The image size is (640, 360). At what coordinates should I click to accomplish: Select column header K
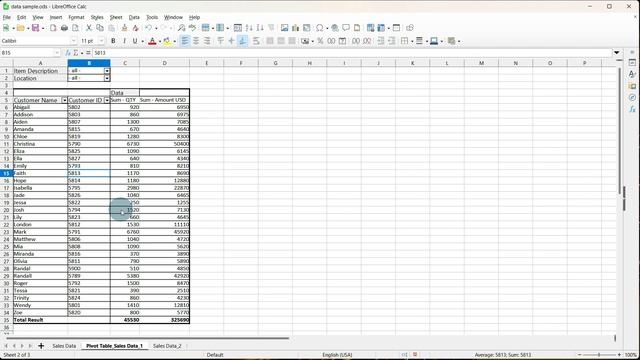coord(412,63)
